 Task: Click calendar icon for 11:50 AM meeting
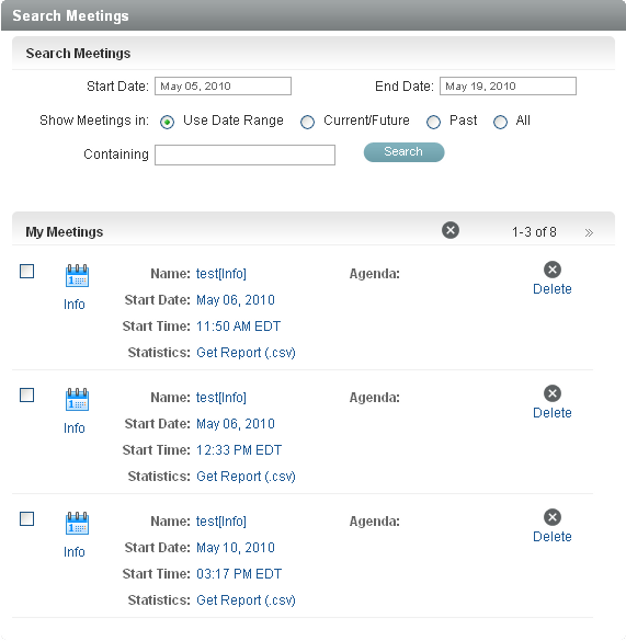point(77,276)
